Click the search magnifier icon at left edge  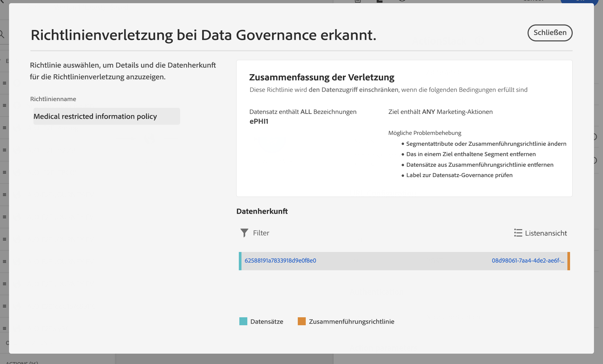pyautogui.click(x=2, y=34)
